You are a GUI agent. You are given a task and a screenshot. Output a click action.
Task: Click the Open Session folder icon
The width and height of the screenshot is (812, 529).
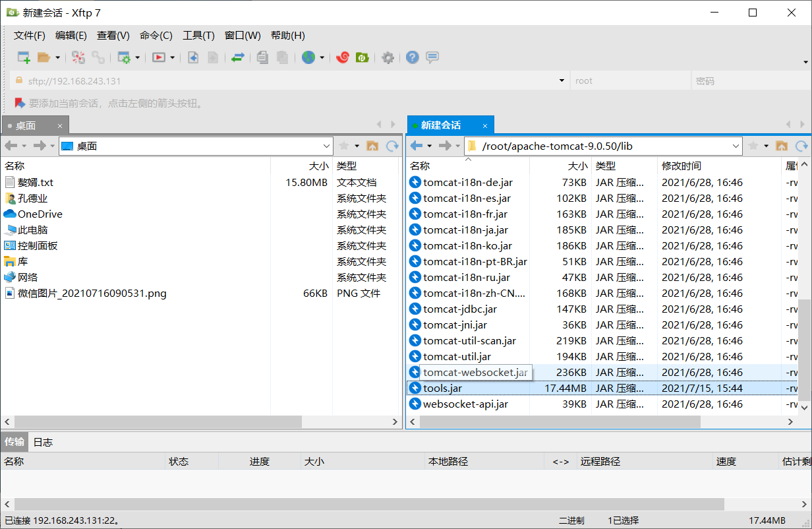coord(43,57)
